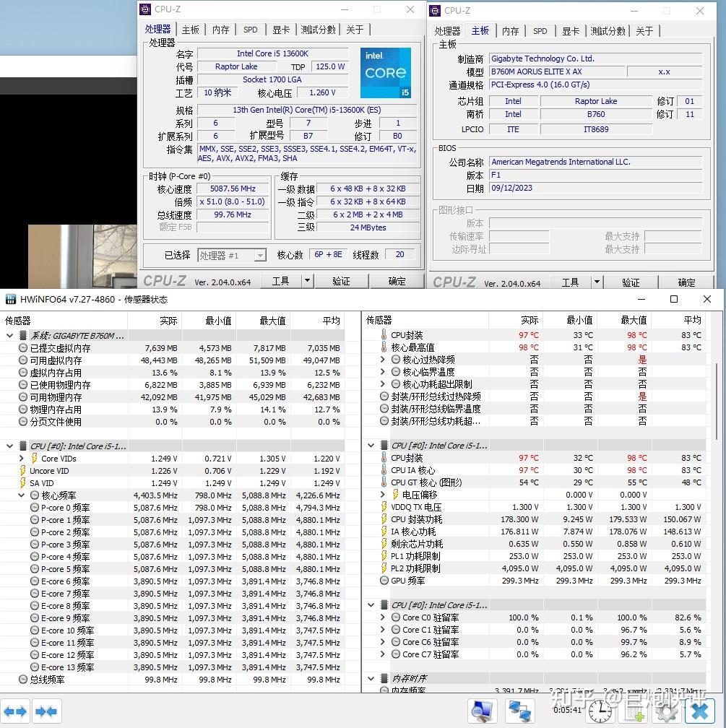Click 验证 button in right CPU-Z

coord(631,282)
